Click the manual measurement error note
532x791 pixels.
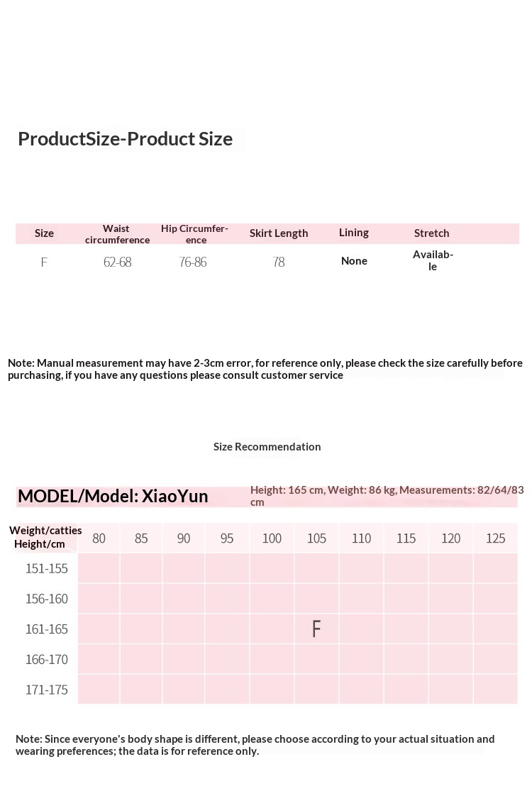pyautogui.click(x=265, y=369)
